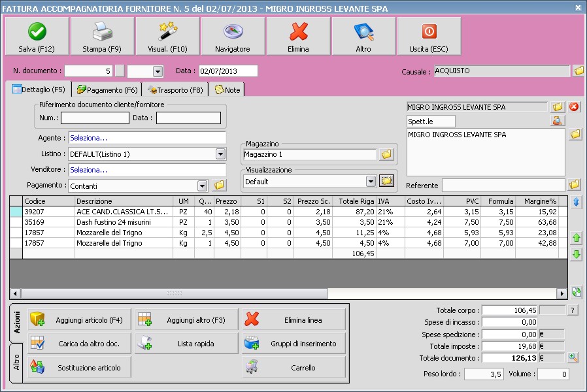Click Aggiungi altro (F3)
This screenshot has height=392, width=587.
(187, 320)
